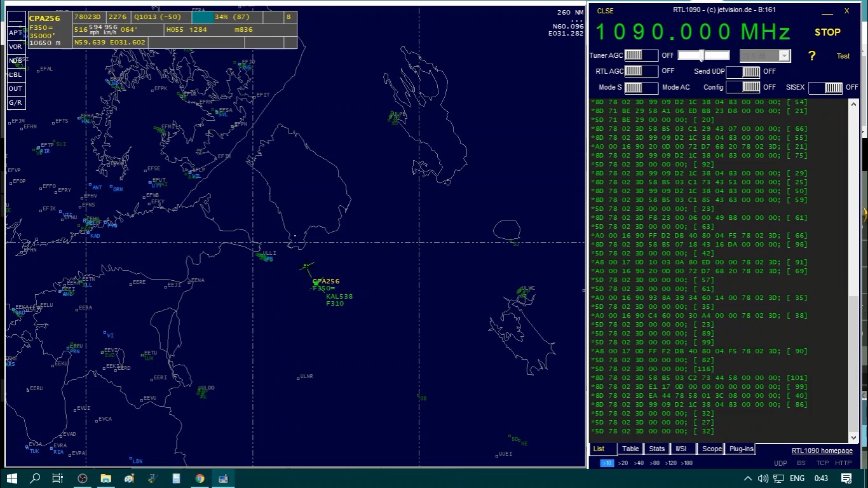
Task: Enable the Tuner AGC switch
Action: [641, 55]
